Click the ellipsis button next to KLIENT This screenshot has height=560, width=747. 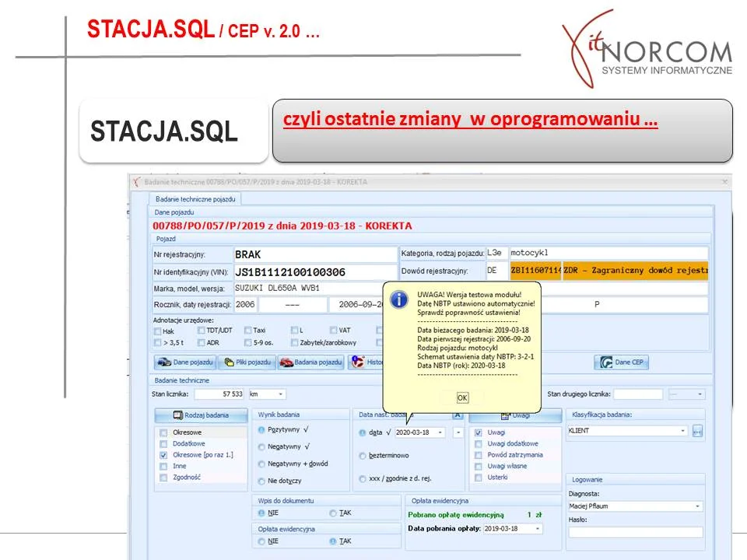pyautogui.click(x=697, y=432)
